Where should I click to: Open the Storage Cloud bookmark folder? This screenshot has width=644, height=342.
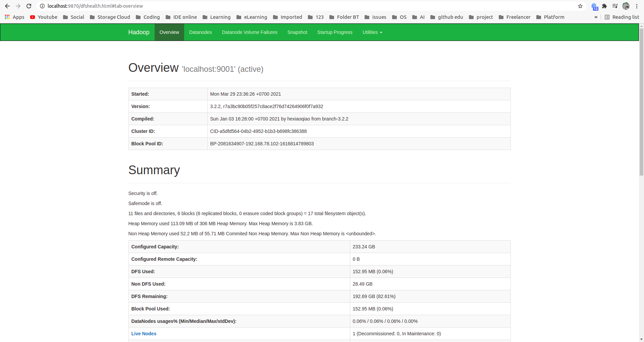click(110, 17)
